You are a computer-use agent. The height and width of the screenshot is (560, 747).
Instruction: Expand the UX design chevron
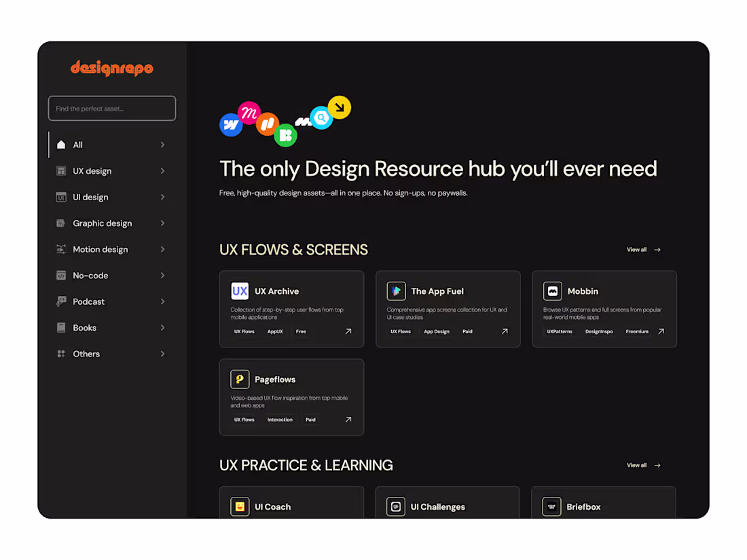tap(162, 171)
